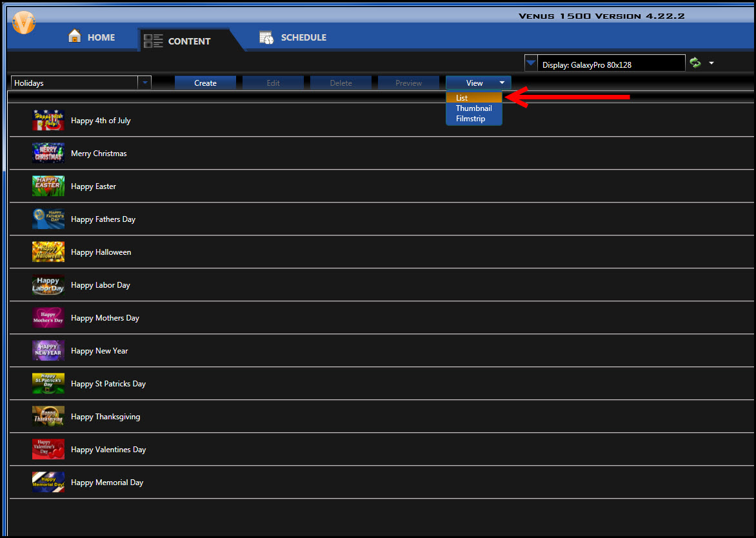
Task: Switch view mode to Thumbnail
Action: [x=473, y=108]
